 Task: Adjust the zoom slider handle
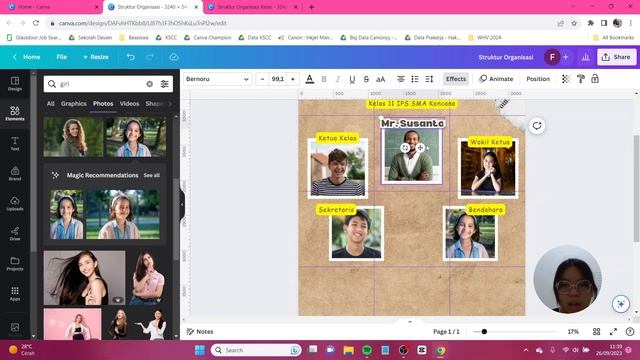pos(484,332)
